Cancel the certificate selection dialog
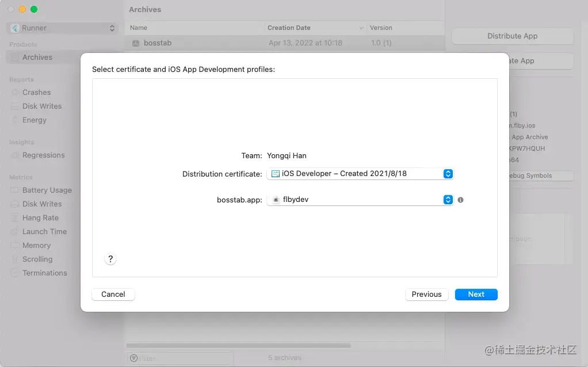588x367 pixels. point(113,295)
